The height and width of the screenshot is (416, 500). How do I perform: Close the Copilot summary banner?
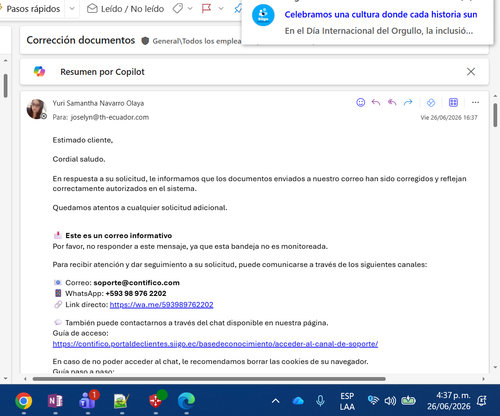[471, 72]
